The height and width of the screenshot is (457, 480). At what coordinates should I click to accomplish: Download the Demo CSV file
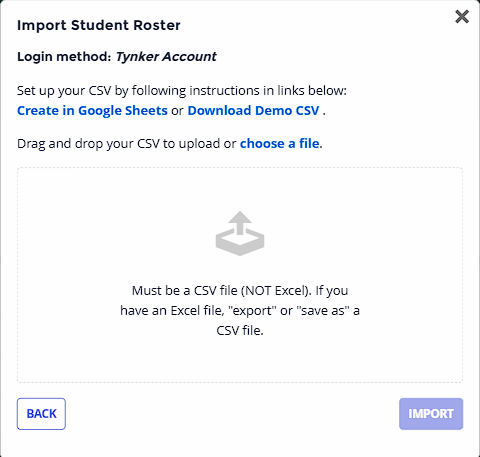click(x=253, y=111)
